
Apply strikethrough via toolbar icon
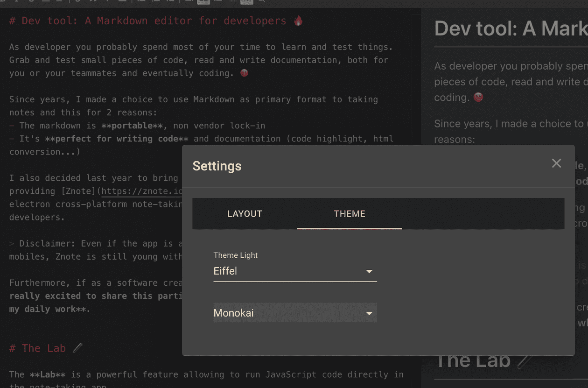click(31, 2)
